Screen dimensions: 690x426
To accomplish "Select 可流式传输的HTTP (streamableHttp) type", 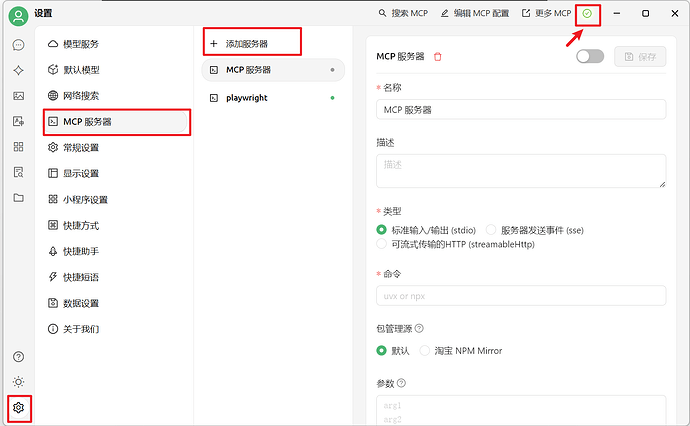I will 455,244.
